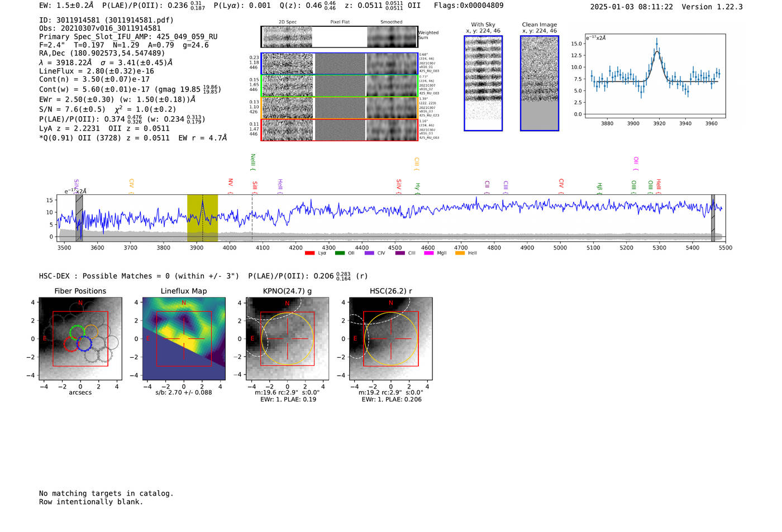This screenshot has height=532, width=782.
Task: Click the green OII legend swatch
Action: coord(340,253)
